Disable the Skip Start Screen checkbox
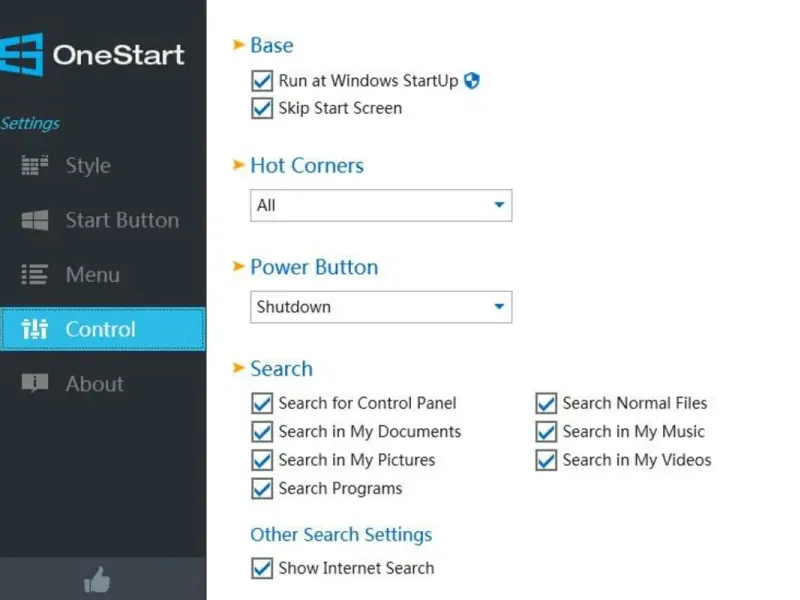This screenshot has height=600, width=800. [262, 108]
